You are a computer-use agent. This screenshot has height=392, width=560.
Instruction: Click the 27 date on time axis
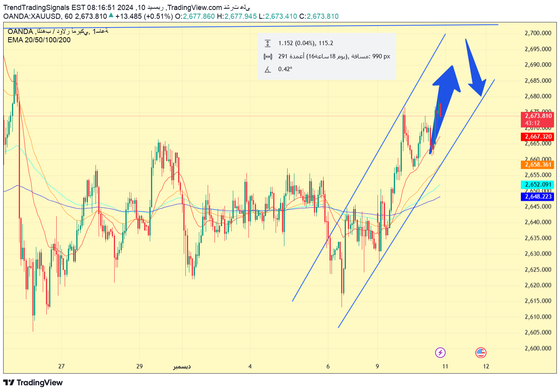coord(61,366)
